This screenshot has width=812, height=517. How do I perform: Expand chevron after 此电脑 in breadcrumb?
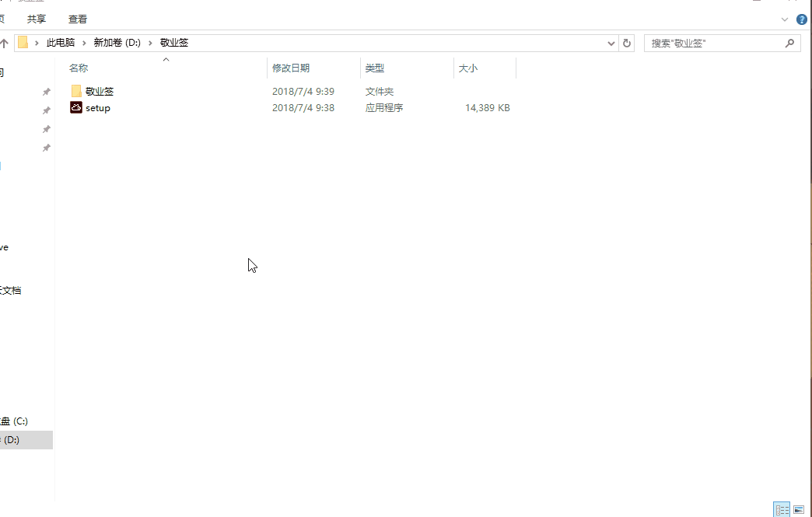pyautogui.click(x=84, y=43)
